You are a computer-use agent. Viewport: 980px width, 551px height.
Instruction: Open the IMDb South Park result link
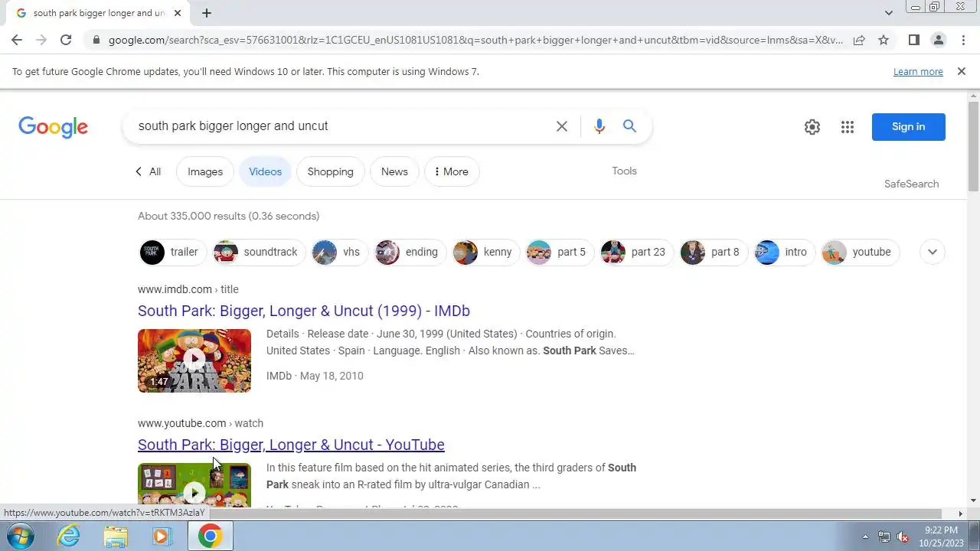304,311
